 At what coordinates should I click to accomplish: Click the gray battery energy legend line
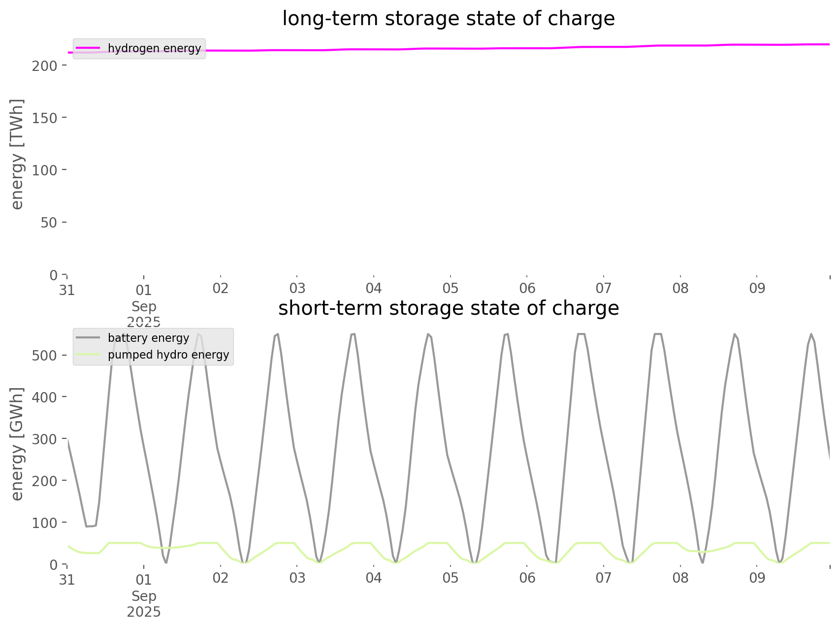tap(88, 338)
